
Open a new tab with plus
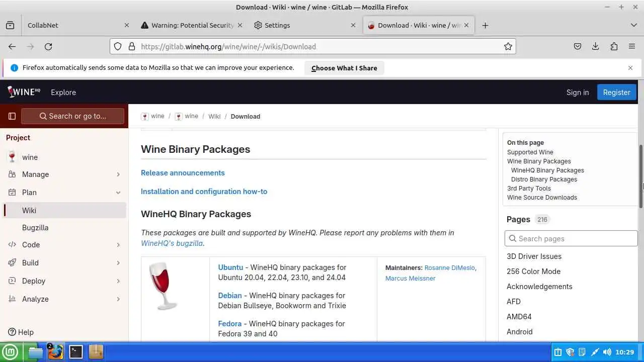[x=485, y=25]
